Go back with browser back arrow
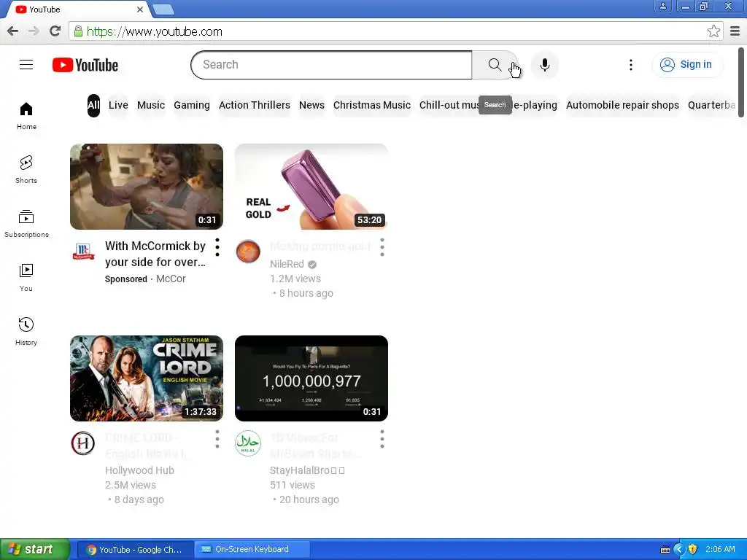 [x=13, y=31]
